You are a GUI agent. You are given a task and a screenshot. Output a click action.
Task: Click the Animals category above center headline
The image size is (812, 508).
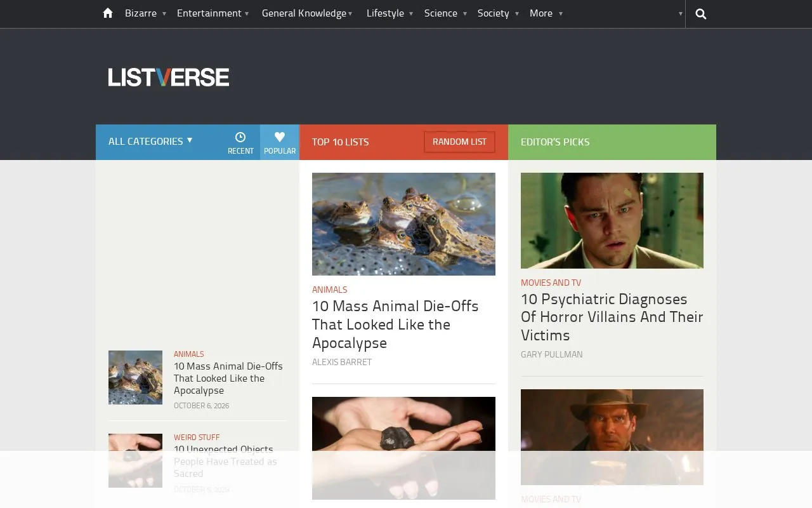pyautogui.click(x=329, y=290)
